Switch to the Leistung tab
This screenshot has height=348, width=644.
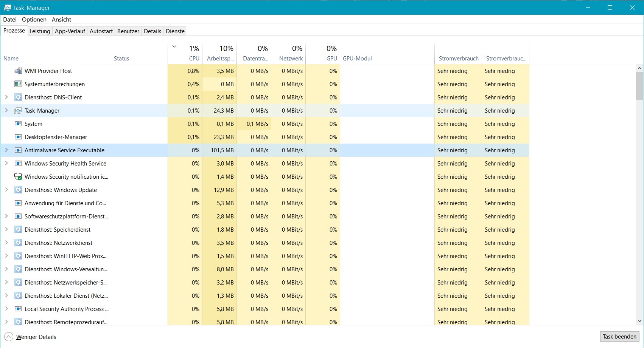(x=40, y=31)
